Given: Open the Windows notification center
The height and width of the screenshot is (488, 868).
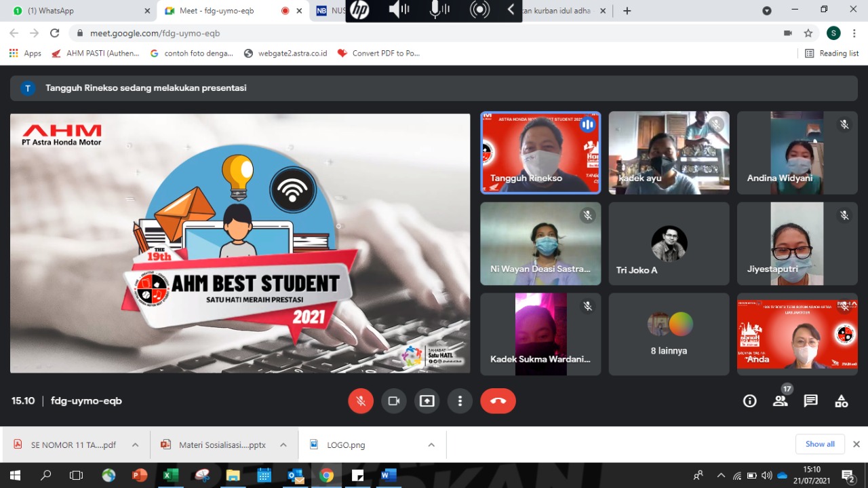Looking at the screenshot, I should pos(848,475).
